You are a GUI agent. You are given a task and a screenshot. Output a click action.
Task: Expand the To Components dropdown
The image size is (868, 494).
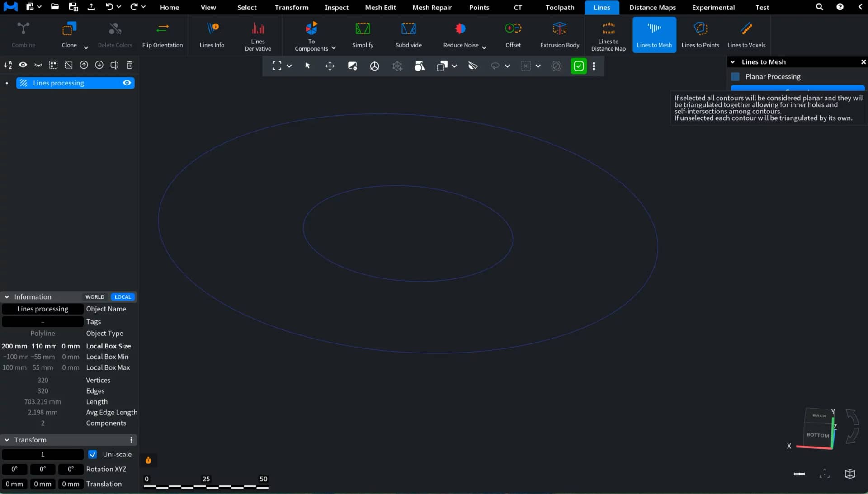click(x=334, y=48)
